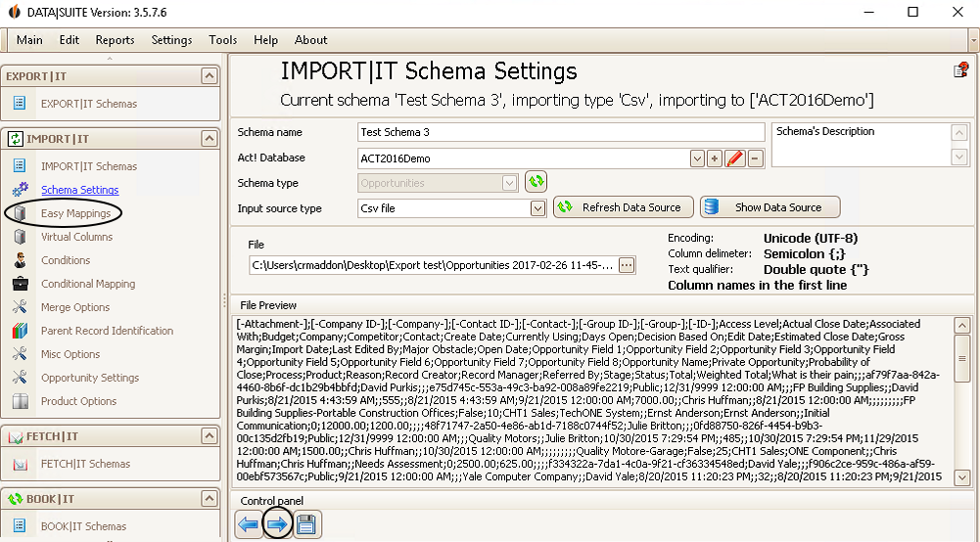
Task: Collapse the BOOK|IT panel
Action: coord(209,498)
